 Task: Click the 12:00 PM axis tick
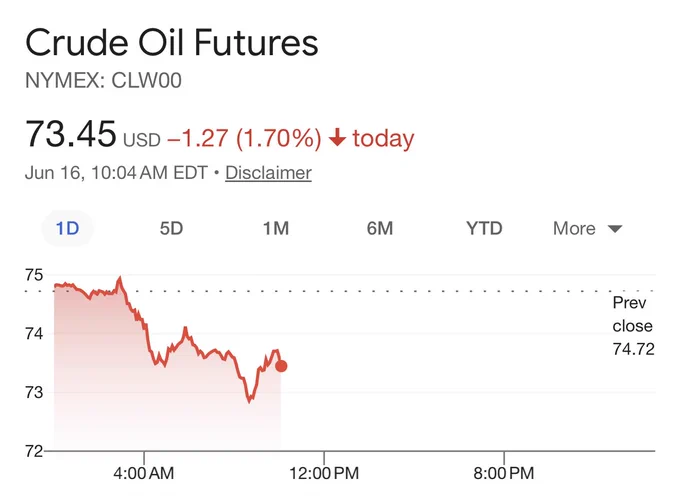(x=324, y=473)
